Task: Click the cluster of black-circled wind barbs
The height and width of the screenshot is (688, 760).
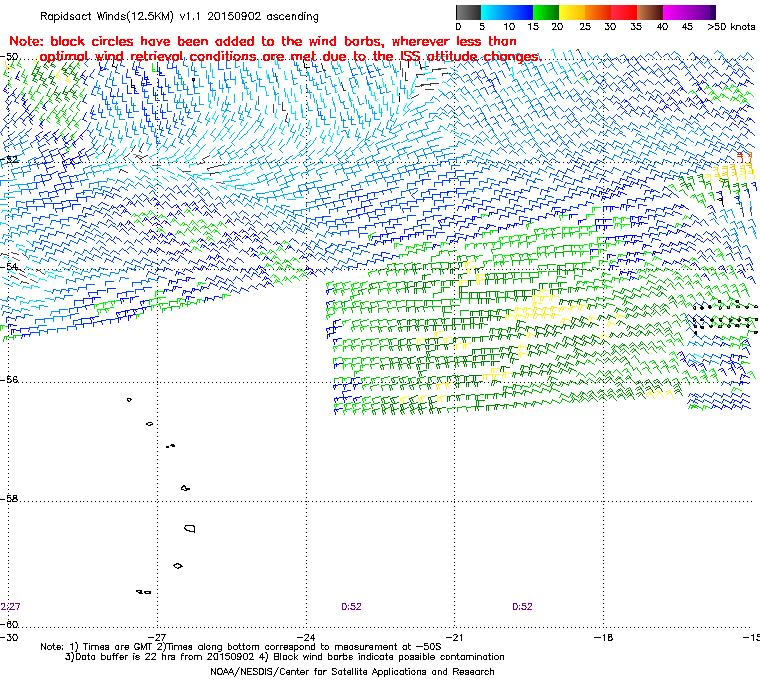Action: point(725,317)
